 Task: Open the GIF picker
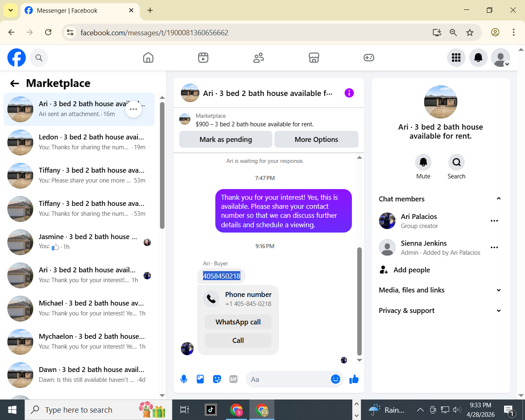point(233,379)
